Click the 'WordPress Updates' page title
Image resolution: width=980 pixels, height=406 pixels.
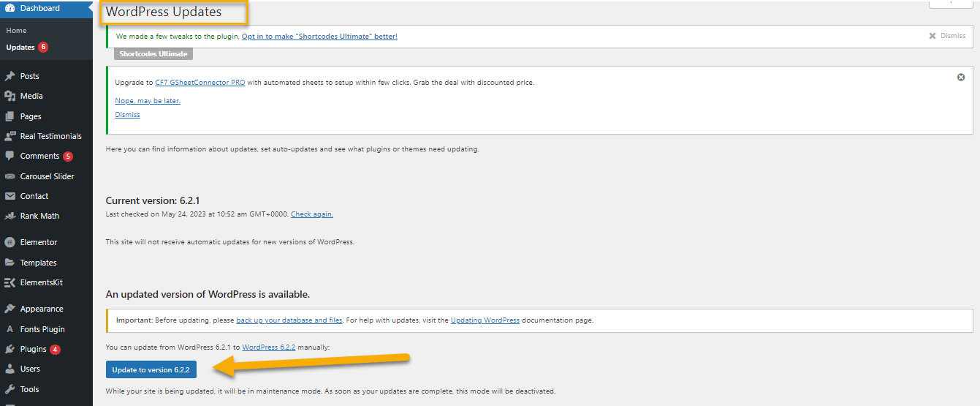coord(164,12)
